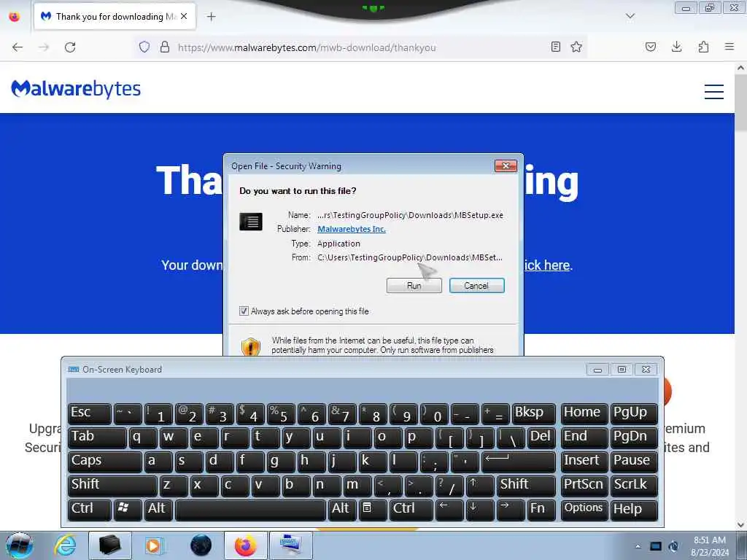This screenshot has width=747, height=560.
Task: Click the address bar URL field
Action: [x=362, y=47]
